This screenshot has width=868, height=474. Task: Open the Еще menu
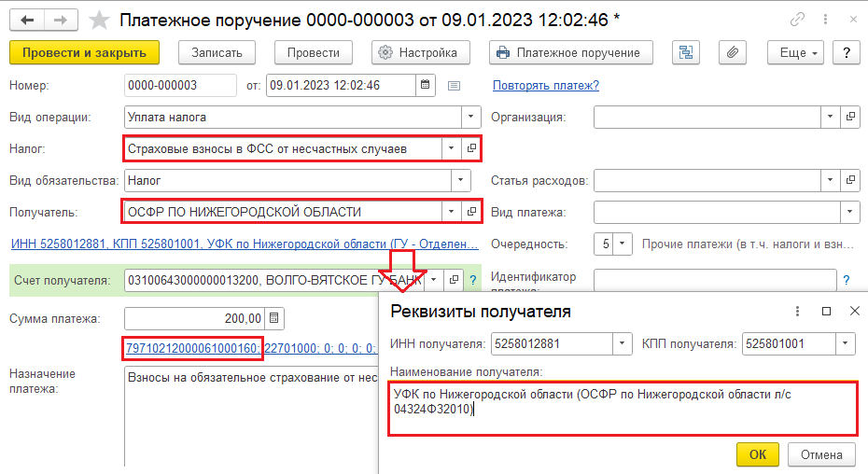(795, 52)
